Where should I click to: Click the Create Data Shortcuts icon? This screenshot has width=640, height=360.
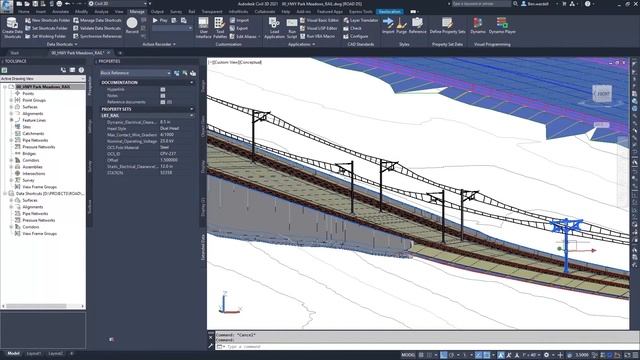12,28
